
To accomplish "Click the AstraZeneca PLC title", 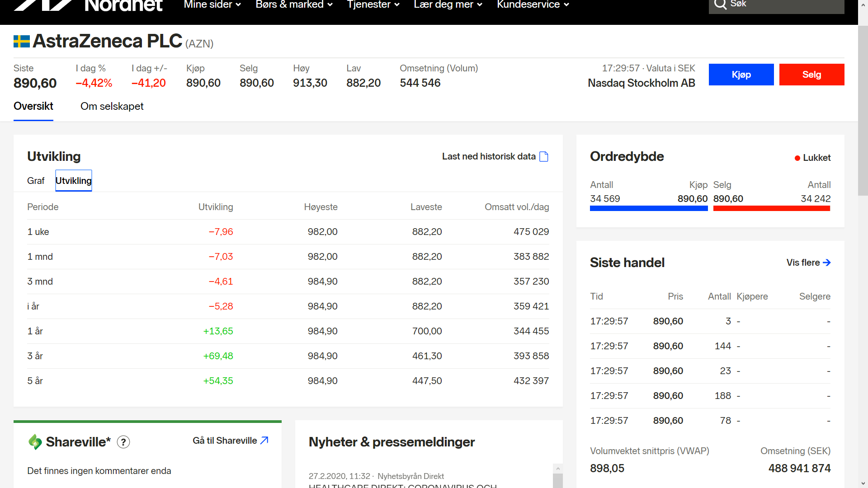I will tap(108, 41).
